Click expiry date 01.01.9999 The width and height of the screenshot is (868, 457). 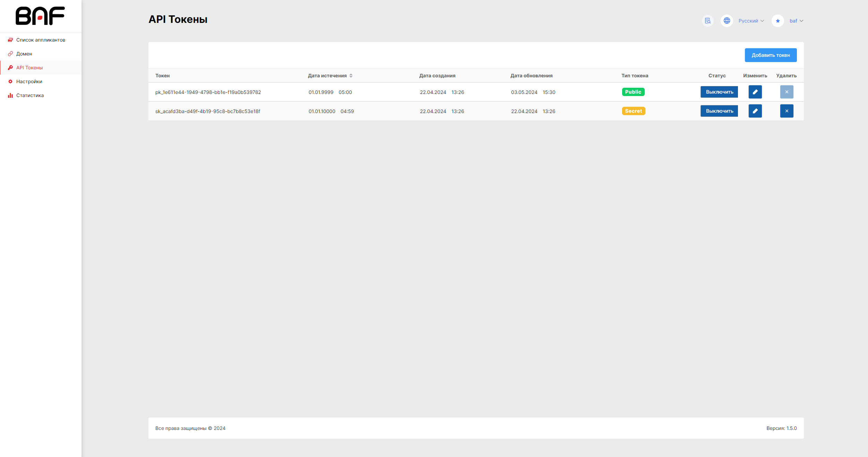point(321,92)
